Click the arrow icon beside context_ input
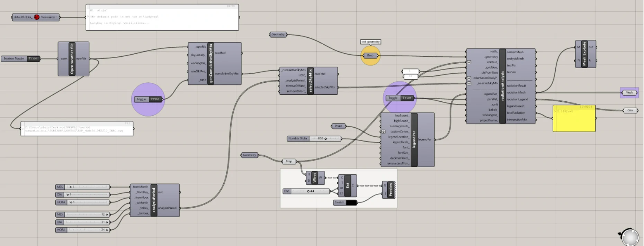The image size is (644, 246). click(x=469, y=62)
